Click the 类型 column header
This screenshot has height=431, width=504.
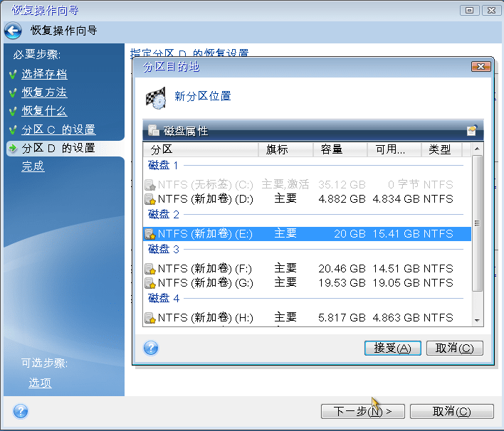pyautogui.click(x=441, y=149)
